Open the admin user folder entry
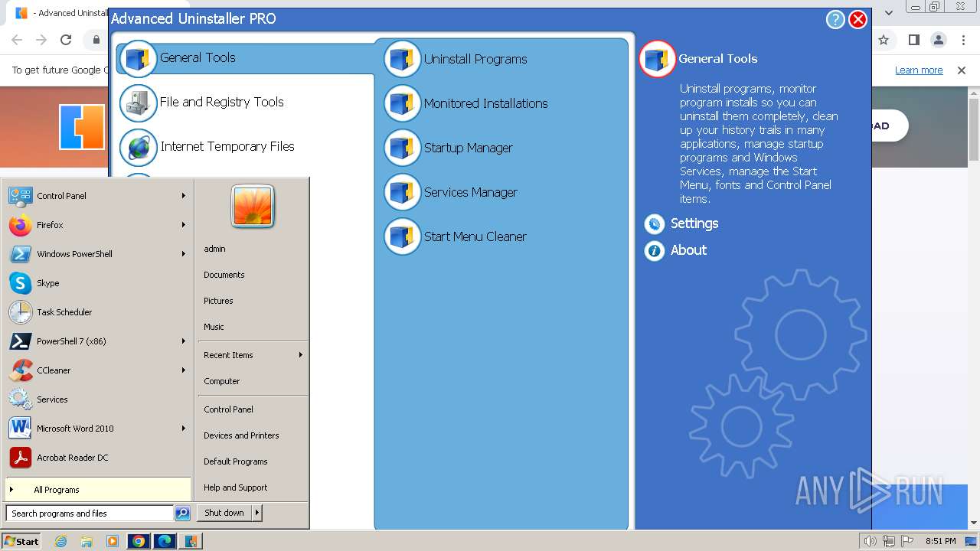 tap(214, 249)
